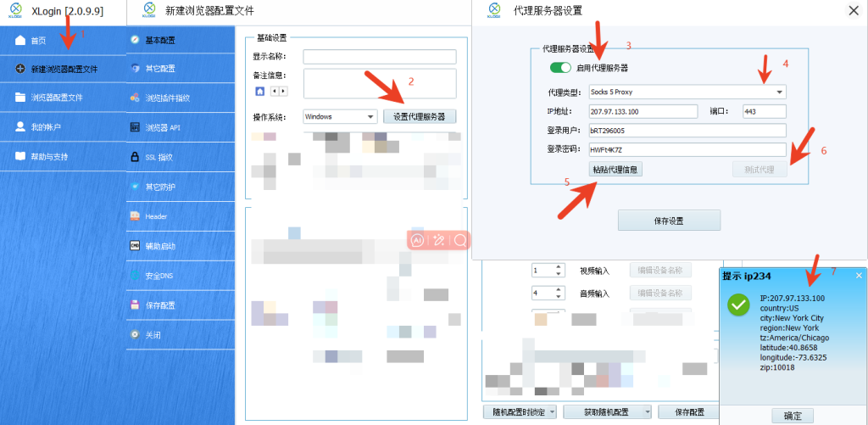Click the home icon beside 首页
This screenshot has height=425, width=868.
click(20, 40)
